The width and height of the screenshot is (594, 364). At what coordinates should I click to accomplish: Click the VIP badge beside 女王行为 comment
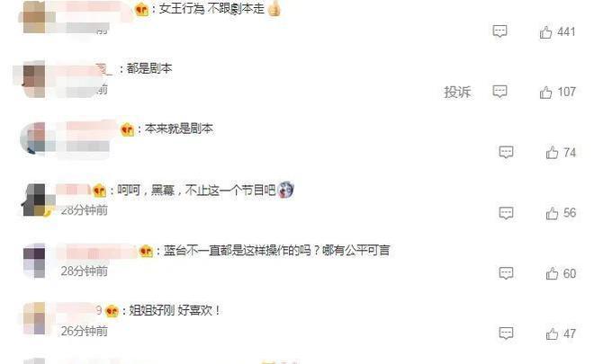(x=142, y=9)
